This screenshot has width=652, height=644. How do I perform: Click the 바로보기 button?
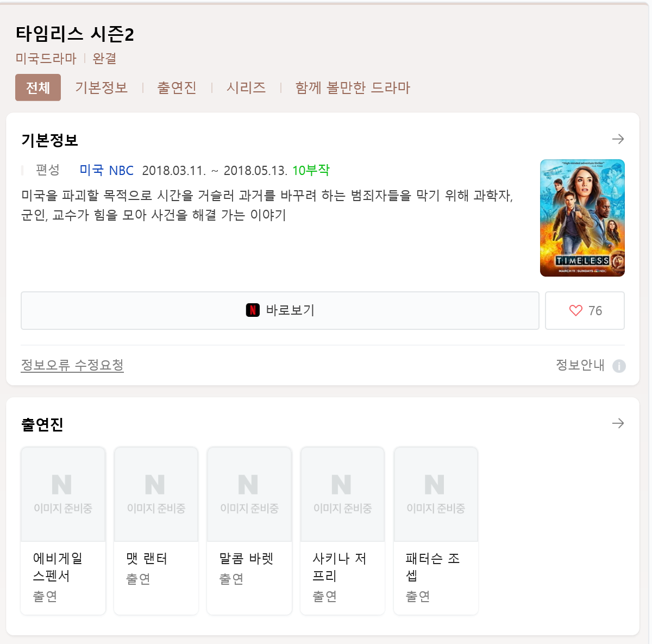[x=280, y=310]
